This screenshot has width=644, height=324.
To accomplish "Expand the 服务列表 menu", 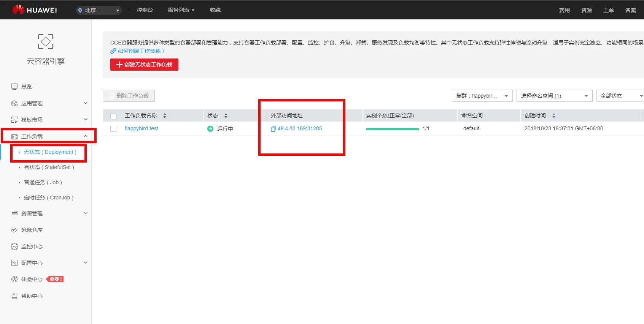I will pos(181,10).
